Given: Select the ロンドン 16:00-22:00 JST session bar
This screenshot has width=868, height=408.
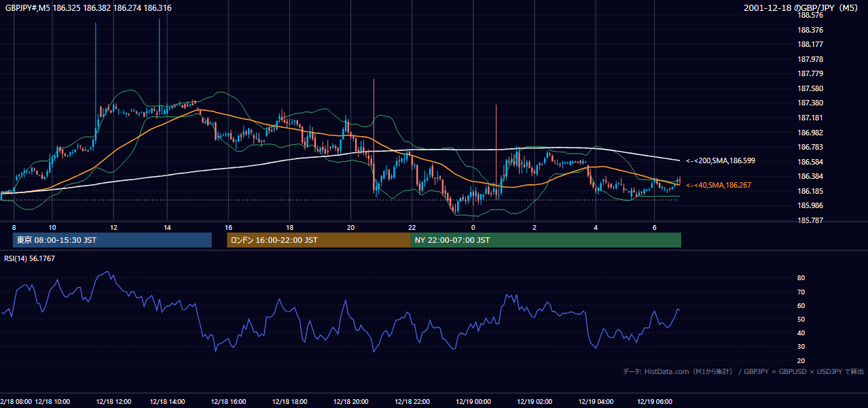Looking at the screenshot, I should pos(319,240).
